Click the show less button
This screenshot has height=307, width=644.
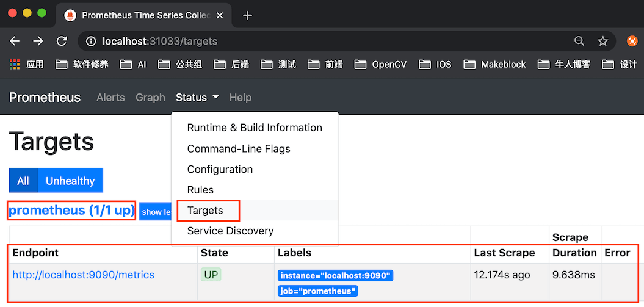(156, 212)
